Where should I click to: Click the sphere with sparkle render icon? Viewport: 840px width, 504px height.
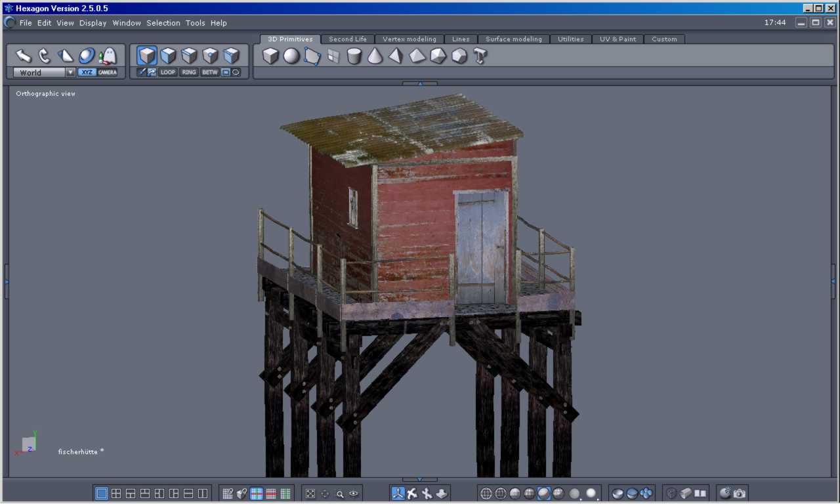pos(725,493)
